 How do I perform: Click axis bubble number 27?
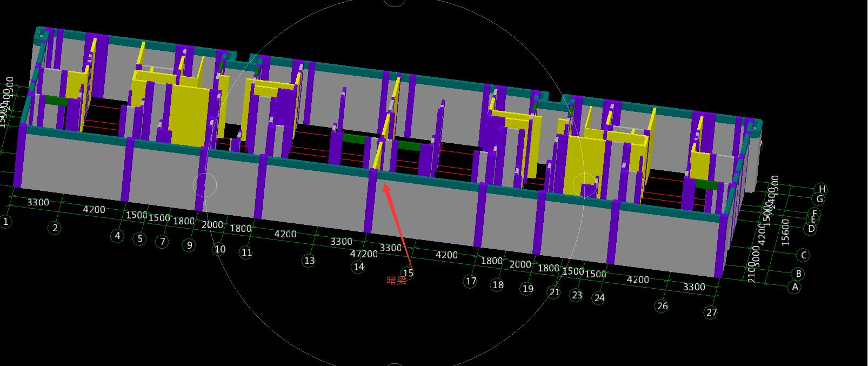(711, 312)
